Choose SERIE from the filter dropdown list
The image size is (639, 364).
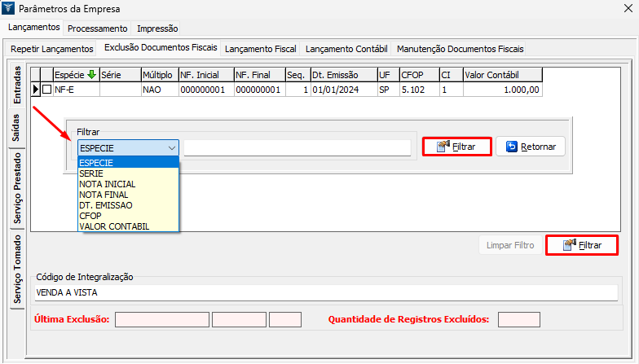(x=91, y=173)
